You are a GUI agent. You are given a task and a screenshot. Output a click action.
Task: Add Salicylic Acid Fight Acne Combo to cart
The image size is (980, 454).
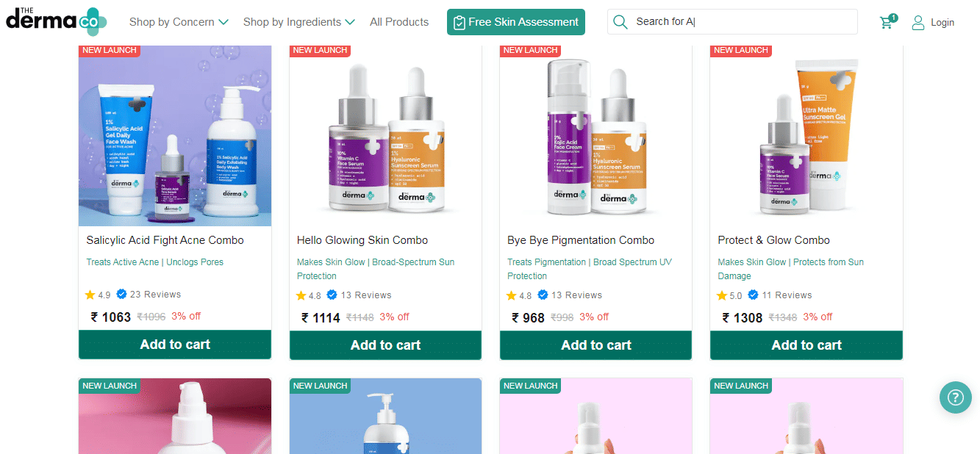[174, 345]
